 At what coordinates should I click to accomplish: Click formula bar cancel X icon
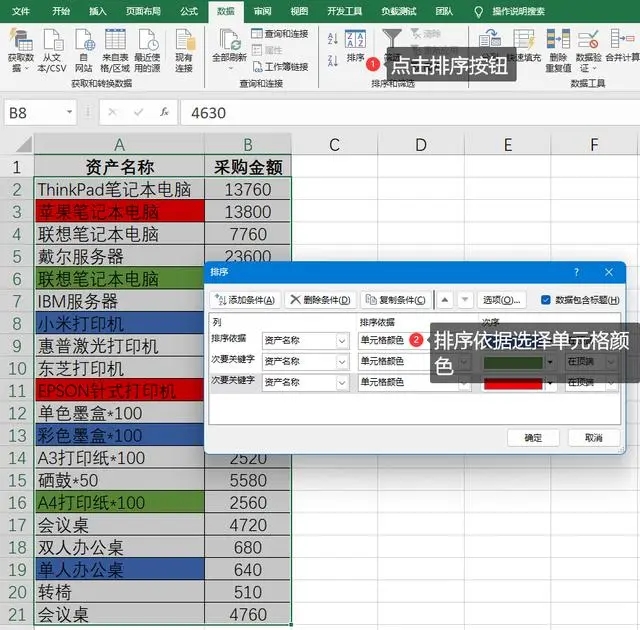tap(112, 112)
